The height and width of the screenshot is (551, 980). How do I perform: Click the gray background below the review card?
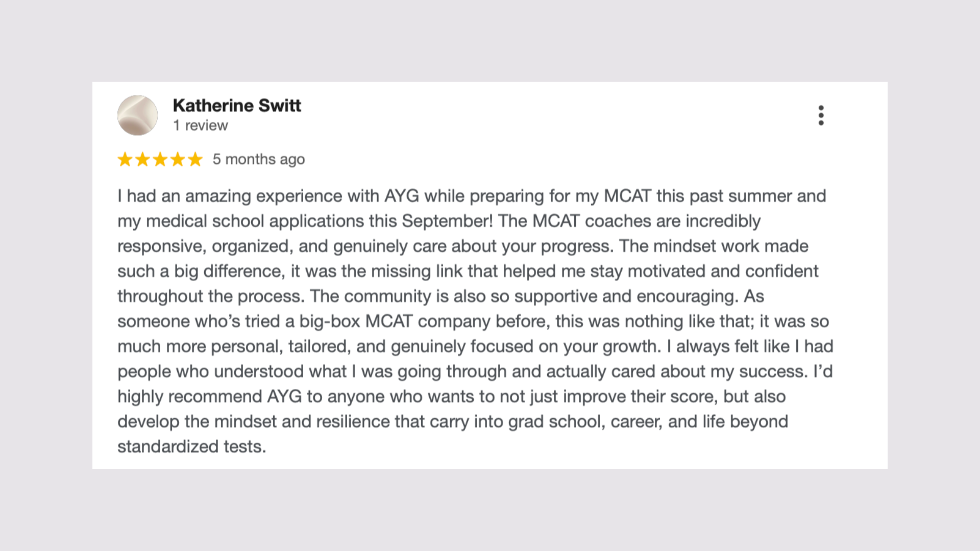tap(490, 510)
